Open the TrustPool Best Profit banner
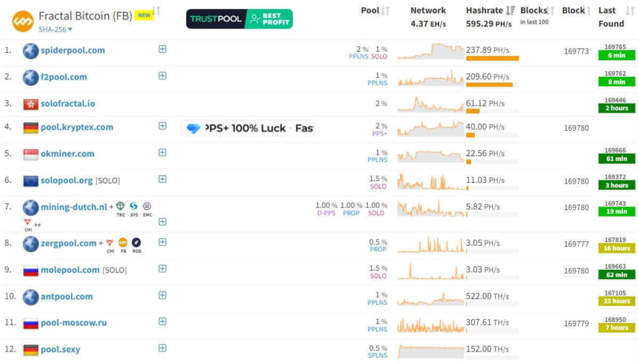Image resolution: width=638 pixels, height=364 pixels. click(239, 19)
